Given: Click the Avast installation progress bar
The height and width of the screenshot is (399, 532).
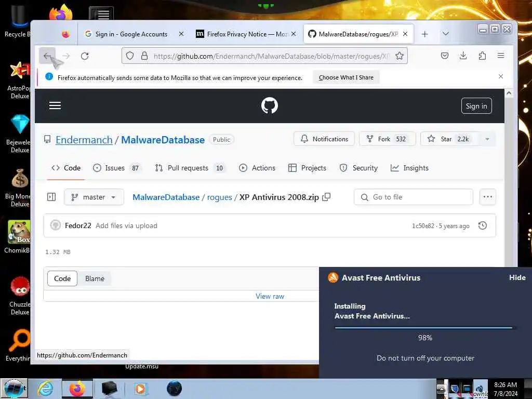Looking at the screenshot, I should [x=425, y=328].
